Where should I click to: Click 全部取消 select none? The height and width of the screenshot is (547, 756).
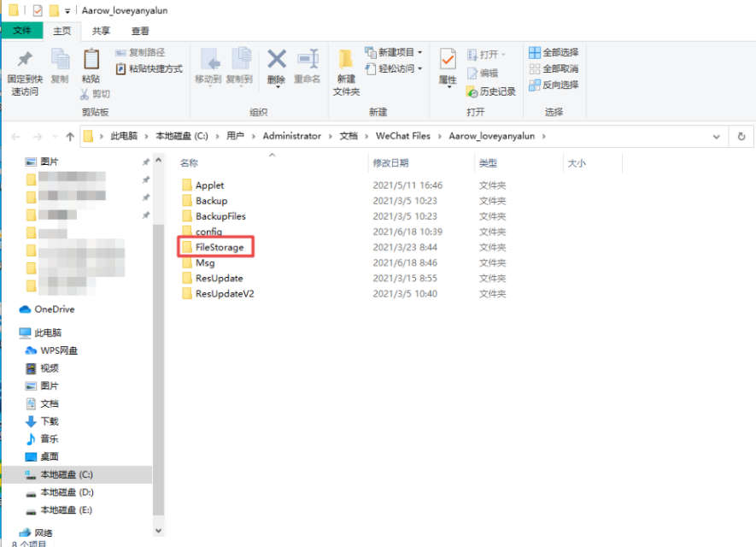click(554, 68)
